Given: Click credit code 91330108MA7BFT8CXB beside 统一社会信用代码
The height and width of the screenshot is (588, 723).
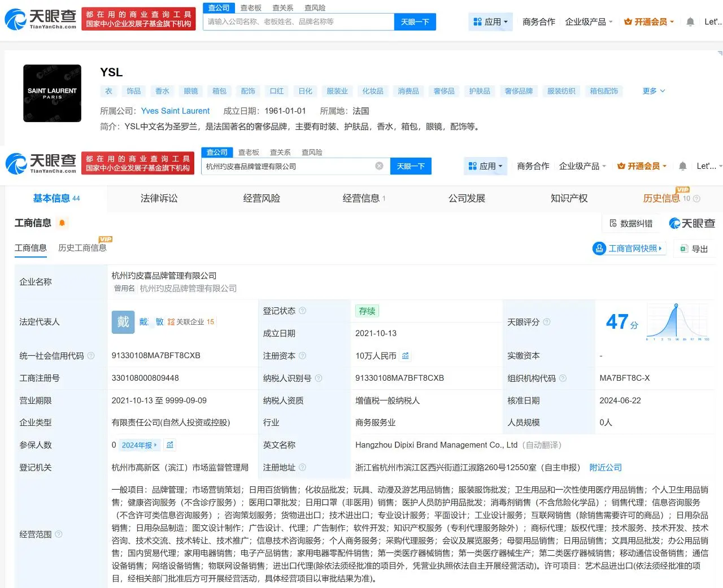Looking at the screenshot, I should click(x=156, y=356).
